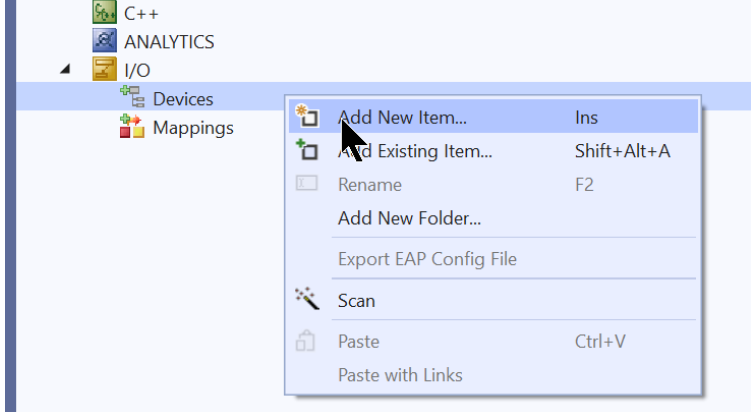751x412 pixels.
Task: Select the C++ tree item
Action: (141, 13)
